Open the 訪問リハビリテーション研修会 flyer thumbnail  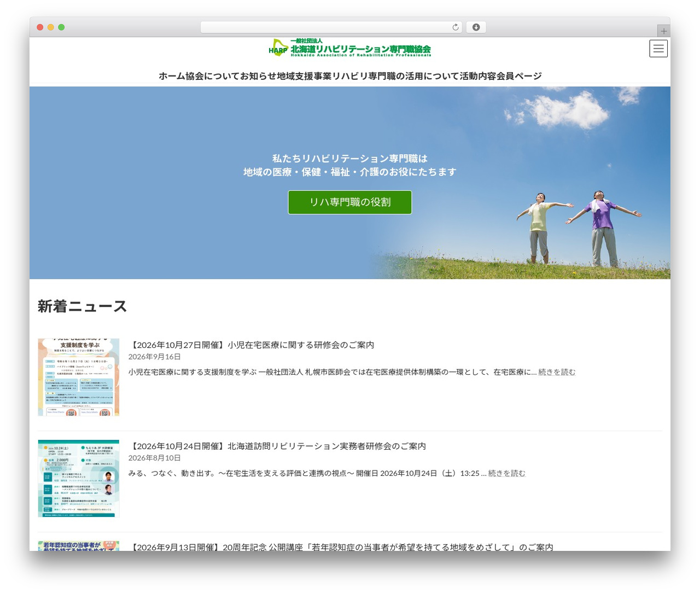79,478
